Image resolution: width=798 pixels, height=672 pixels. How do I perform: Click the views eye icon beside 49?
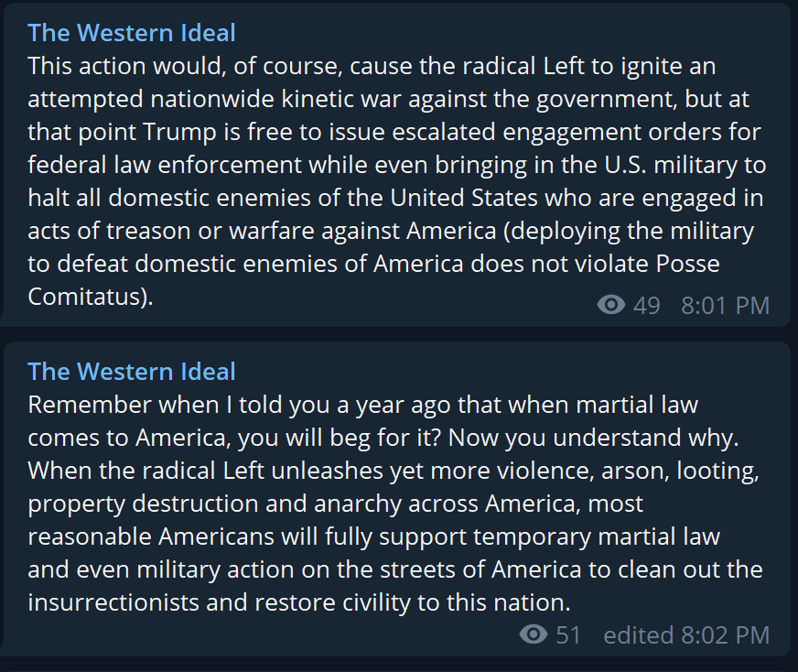[610, 305]
